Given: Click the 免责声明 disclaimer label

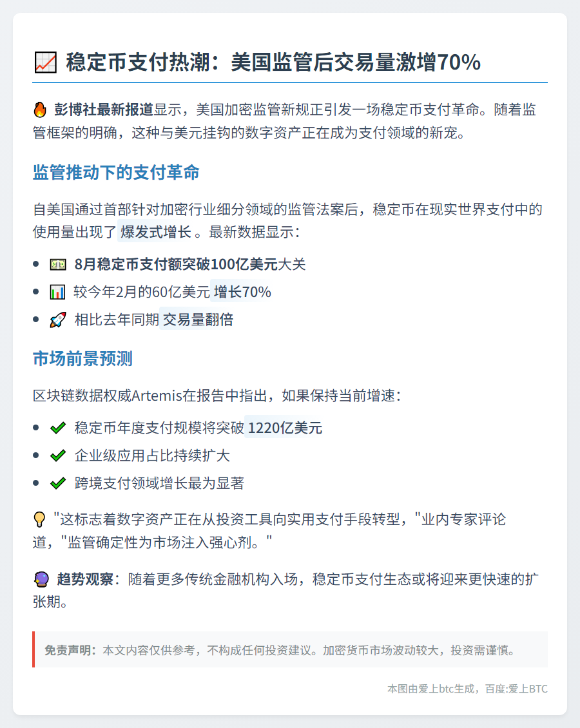Looking at the screenshot, I should coord(70,650).
